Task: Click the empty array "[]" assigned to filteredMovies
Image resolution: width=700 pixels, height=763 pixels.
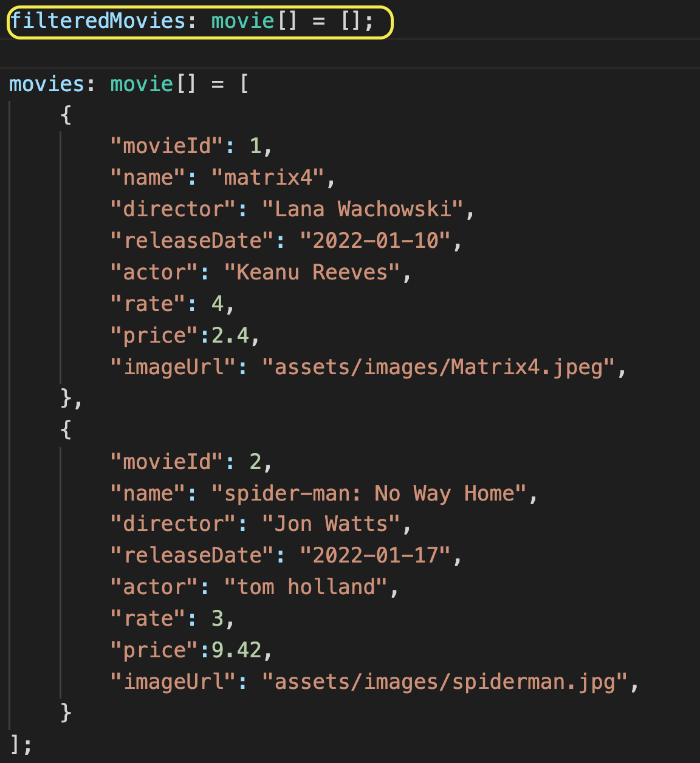Action: pyautogui.click(x=351, y=21)
